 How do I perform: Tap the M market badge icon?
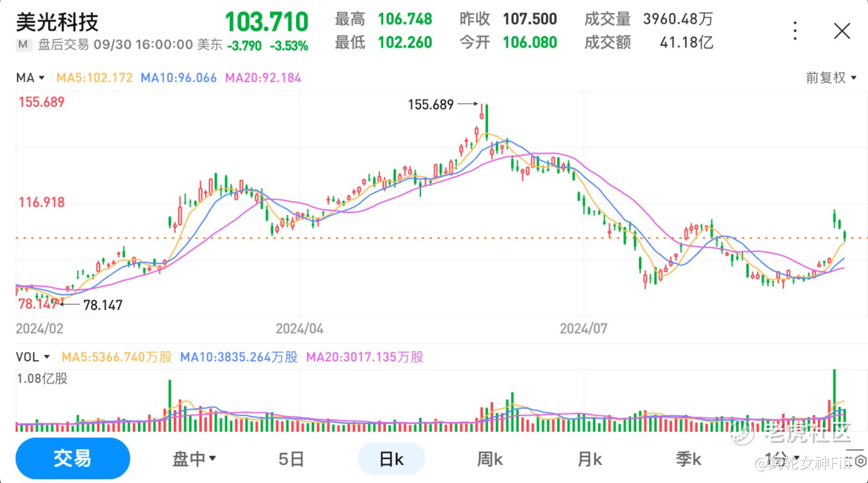click(x=23, y=44)
